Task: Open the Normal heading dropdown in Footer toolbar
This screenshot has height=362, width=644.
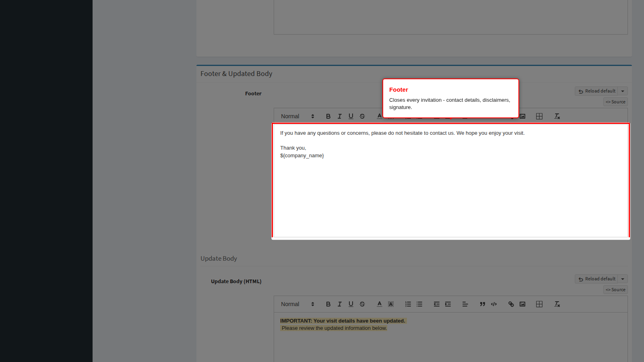Action: coord(297,116)
